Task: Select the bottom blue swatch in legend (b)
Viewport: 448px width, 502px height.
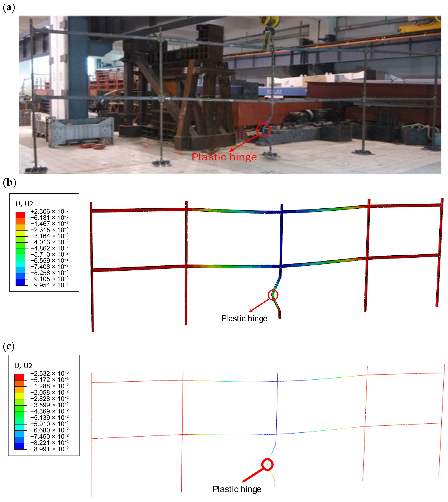Action: [x=20, y=282]
